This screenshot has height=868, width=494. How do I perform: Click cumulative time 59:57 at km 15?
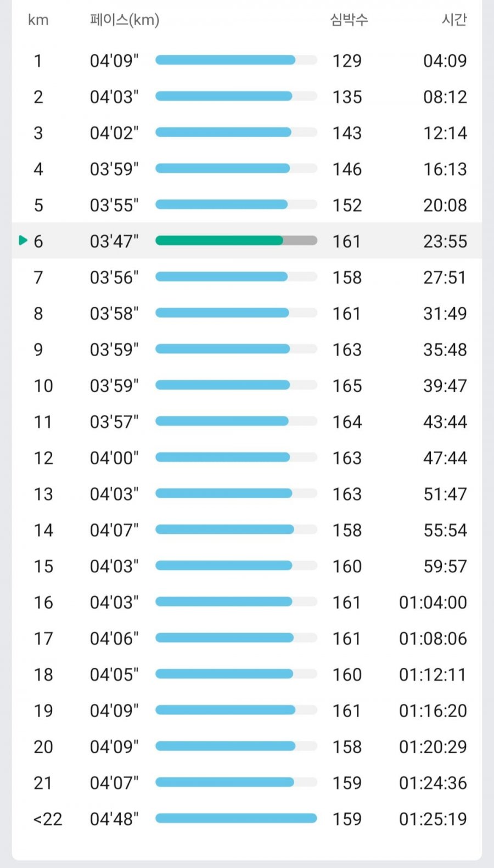445,566
